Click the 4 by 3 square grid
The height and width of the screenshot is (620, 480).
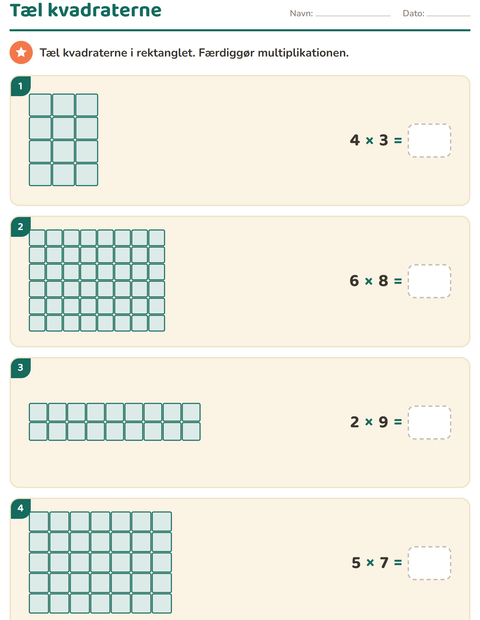63,140
